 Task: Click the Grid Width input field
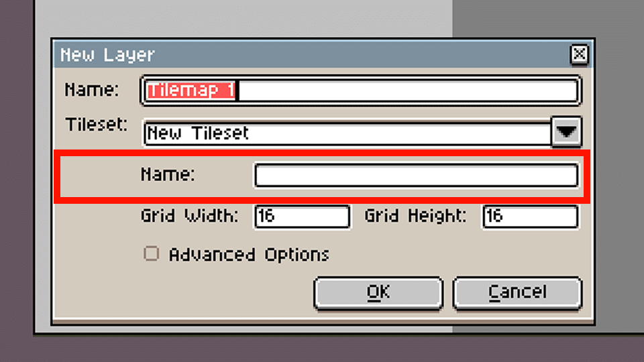click(303, 217)
